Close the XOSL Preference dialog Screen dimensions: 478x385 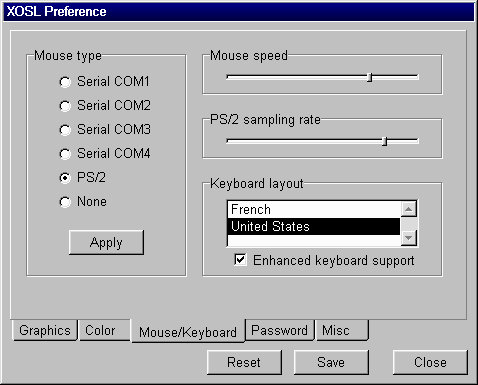coord(430,362)
